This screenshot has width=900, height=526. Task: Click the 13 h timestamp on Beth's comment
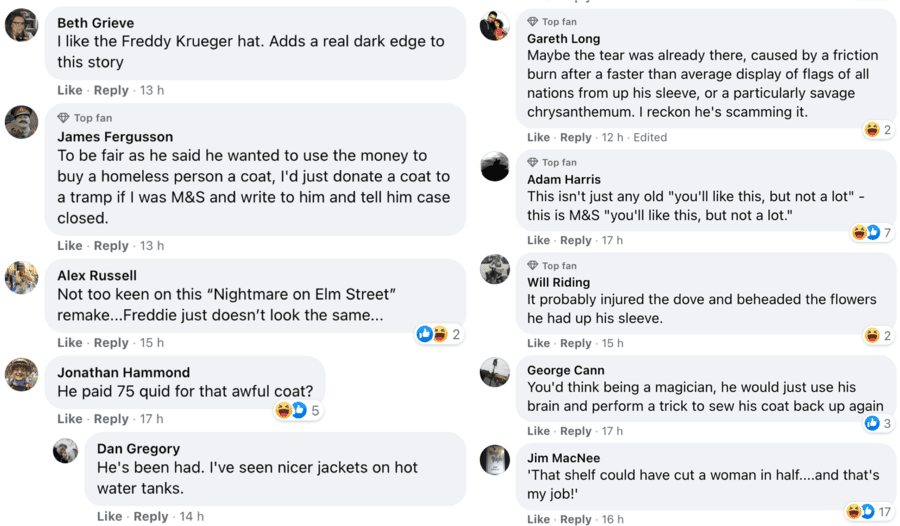click(152, 90)
